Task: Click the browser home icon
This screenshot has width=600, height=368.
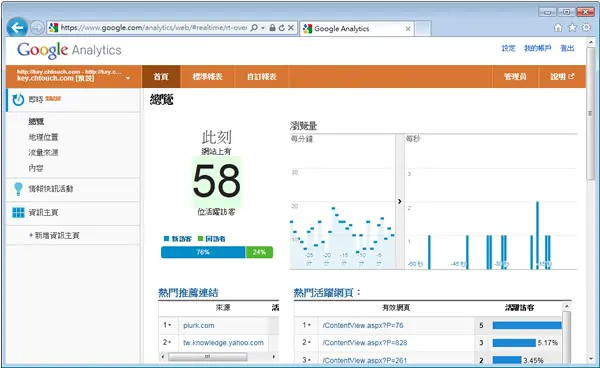Action: (x=558, y=28)
